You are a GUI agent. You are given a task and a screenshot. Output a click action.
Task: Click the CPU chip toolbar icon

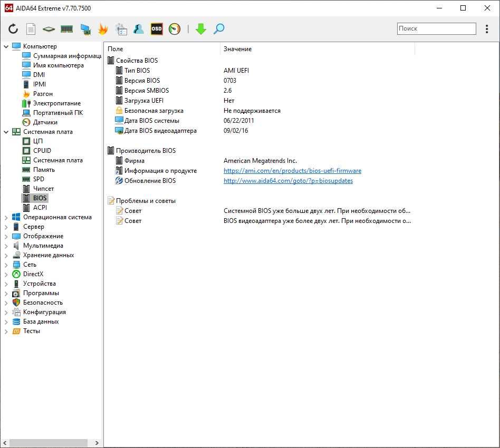pyautogui.click(x=49, y=30)
